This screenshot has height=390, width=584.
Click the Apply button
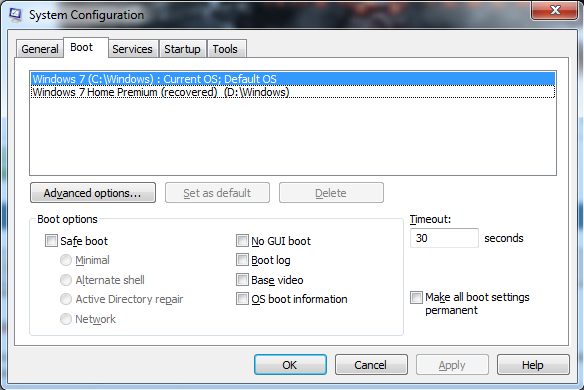click(452, 365)
